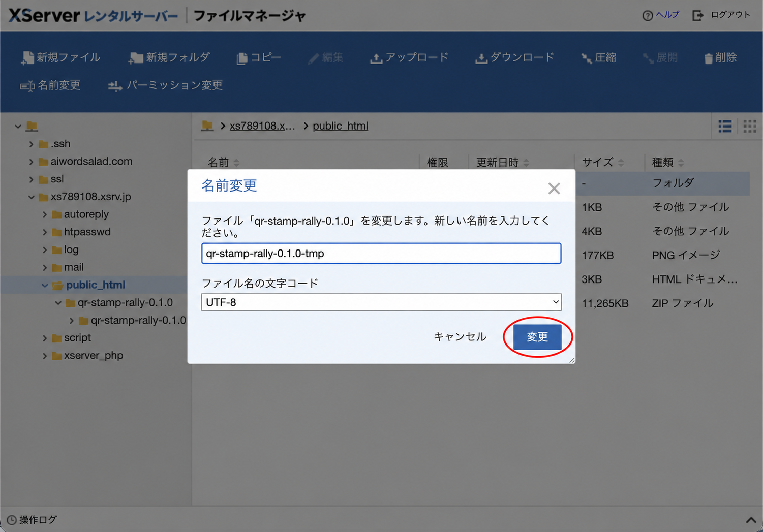Close the 名前変更 dialog with X
This screenshot has height=532, width=763.
[554, 189]
